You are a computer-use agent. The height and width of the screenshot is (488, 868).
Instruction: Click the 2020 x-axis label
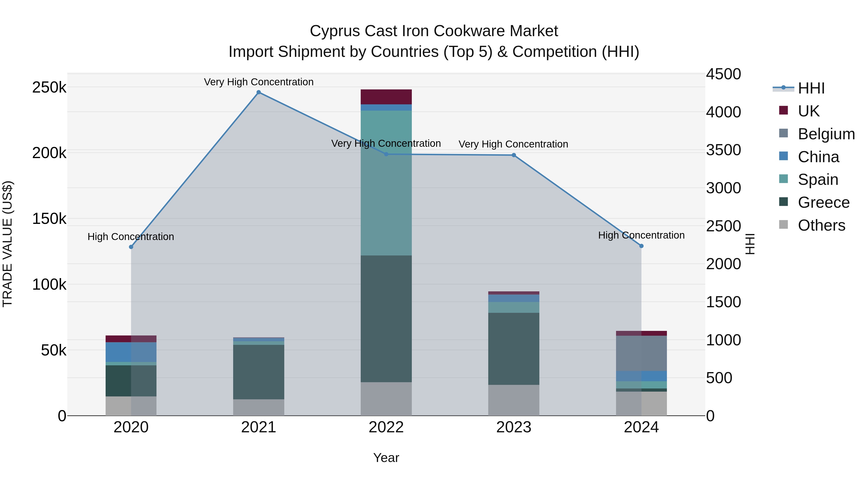point(131,427)
